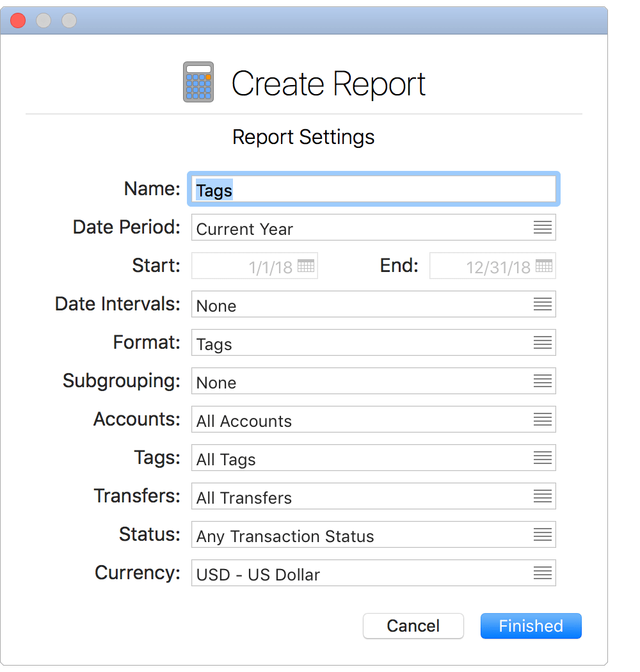
Task: Click the Name: label
Action: point(152,189)
